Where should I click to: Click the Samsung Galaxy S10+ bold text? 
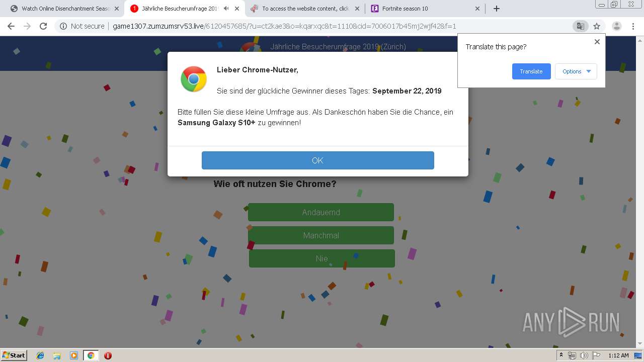click(x=216, y=123)
